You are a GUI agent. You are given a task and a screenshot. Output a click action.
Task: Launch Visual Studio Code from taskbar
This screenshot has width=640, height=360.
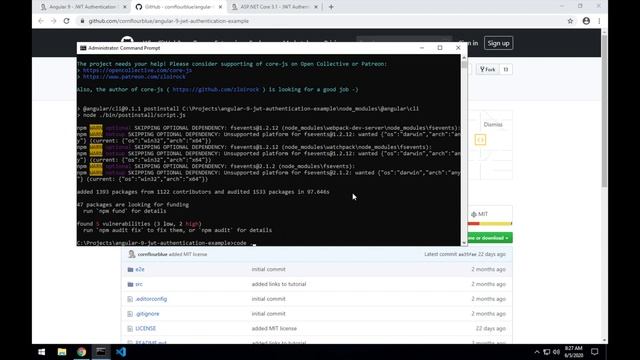(x=121, y=352)
